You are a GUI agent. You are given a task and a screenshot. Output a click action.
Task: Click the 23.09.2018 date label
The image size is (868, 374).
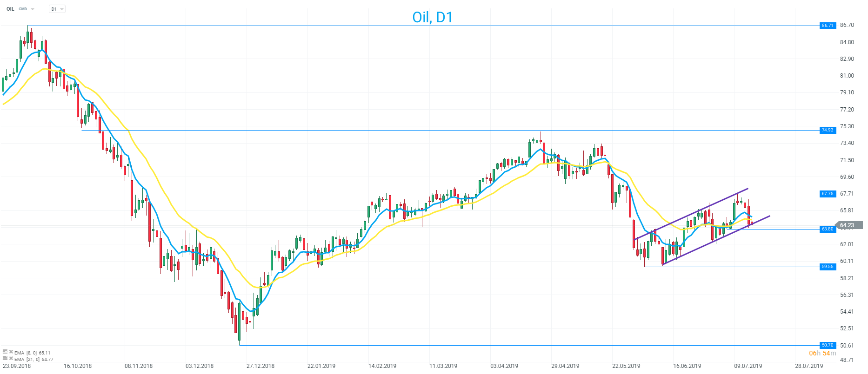coord(17,366)
